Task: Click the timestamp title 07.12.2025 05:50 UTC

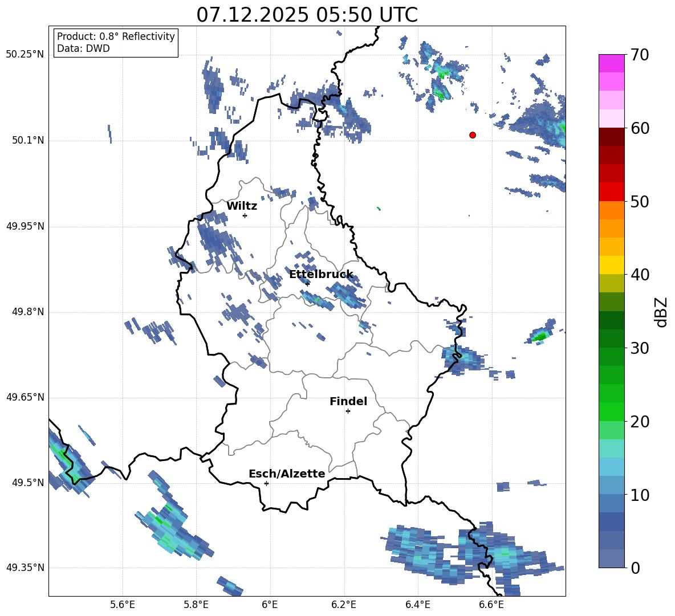Action: point(307,15)
